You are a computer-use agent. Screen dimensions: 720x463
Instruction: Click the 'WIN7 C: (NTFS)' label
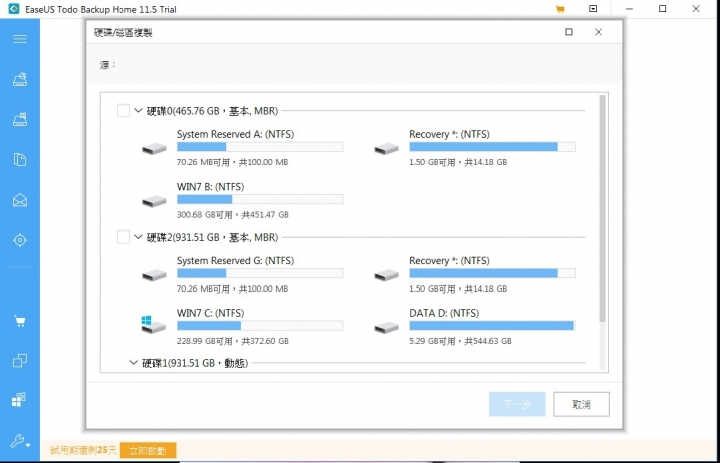point(211,313)
